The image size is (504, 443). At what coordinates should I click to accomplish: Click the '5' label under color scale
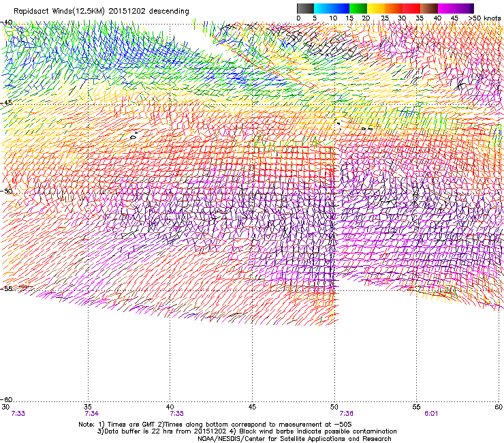click(315, 18)
